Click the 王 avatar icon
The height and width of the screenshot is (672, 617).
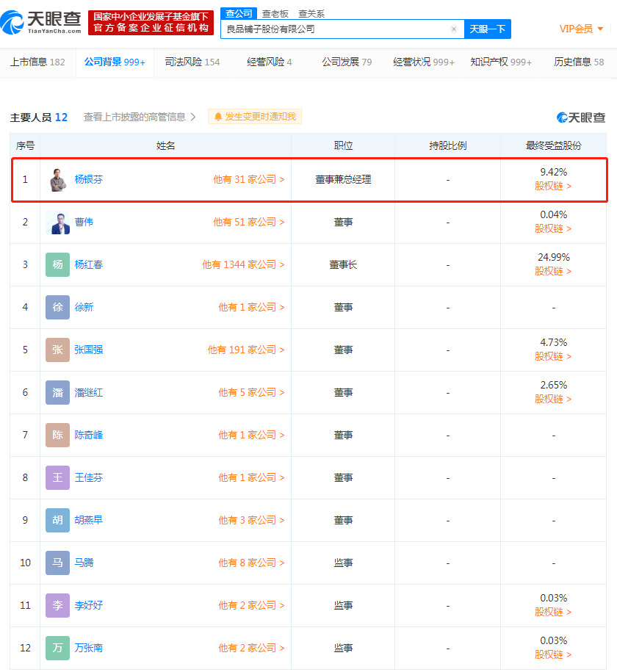click(x=58, y=477)
